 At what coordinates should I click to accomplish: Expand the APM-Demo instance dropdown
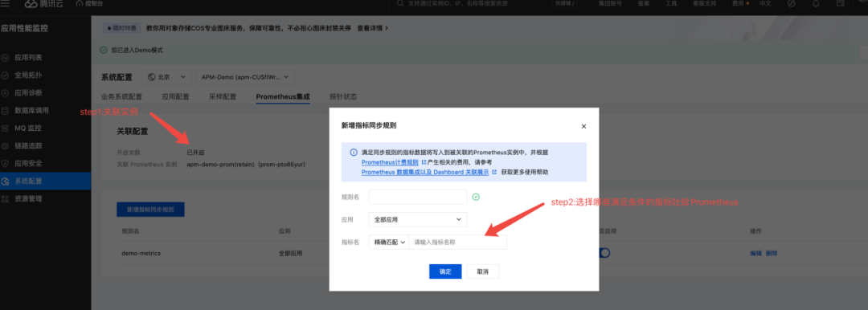click(244, 77)
